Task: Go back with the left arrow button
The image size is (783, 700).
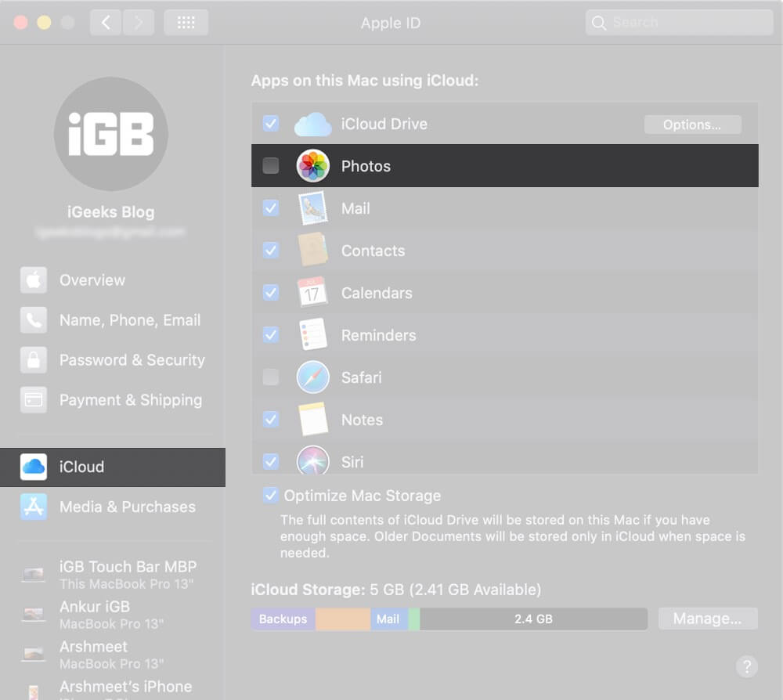Action: tap(106, 23)
